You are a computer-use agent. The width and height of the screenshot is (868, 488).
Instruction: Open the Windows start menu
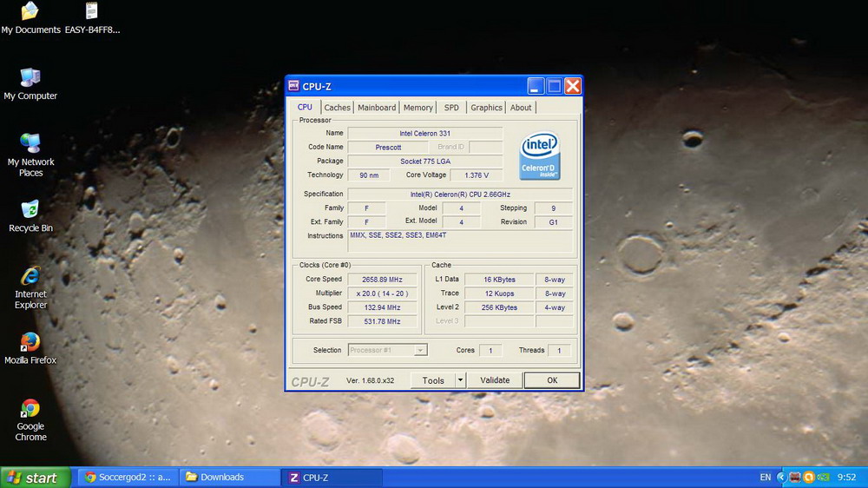tap(36, 478)
